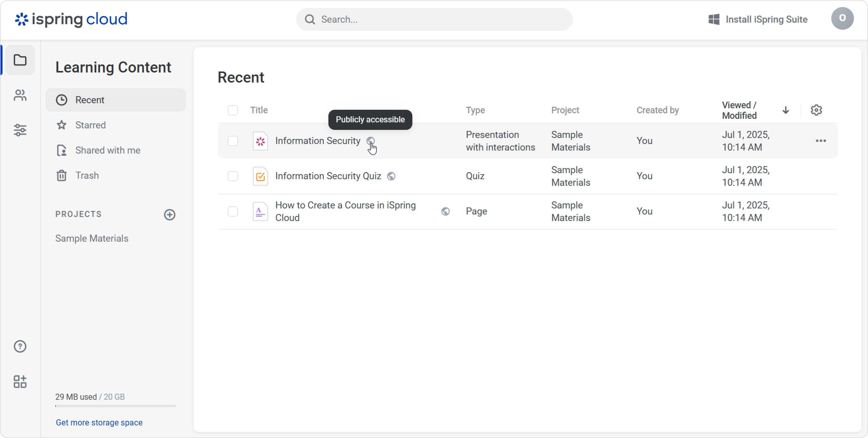This screenshot has width=868, height=438.
Task: Select all items with the header checkbox
Action: tap(233, 110)
